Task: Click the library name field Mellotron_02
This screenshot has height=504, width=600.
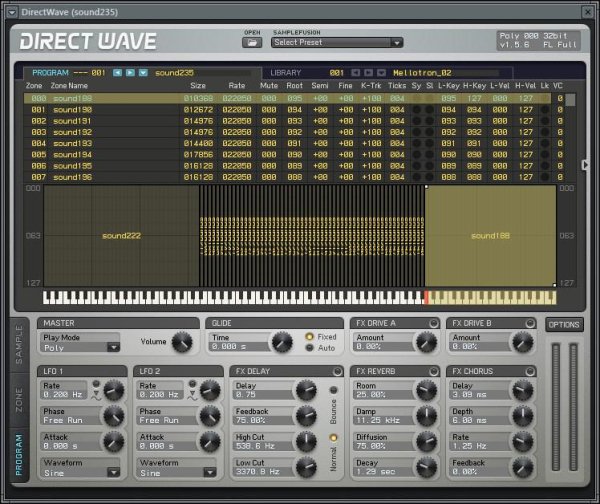Action: pyautogui.click(x=446, y=73)
